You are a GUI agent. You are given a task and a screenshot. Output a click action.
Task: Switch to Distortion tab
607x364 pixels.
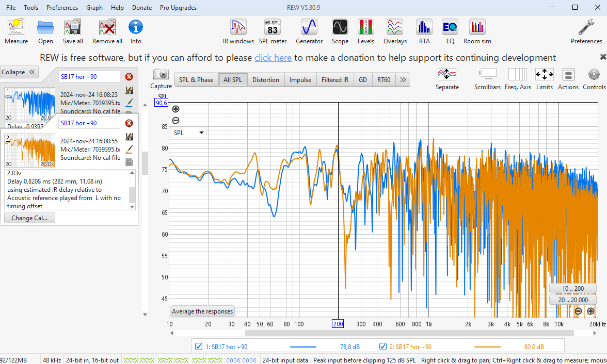point(265,80)
